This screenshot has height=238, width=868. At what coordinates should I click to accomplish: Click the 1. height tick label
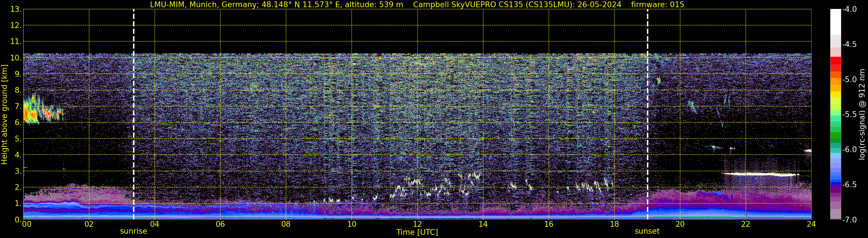coord(18,204)
